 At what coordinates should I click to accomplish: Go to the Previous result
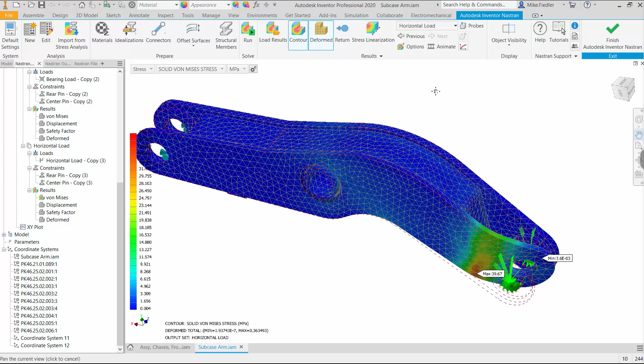pyautogui.click(x=411, y=36)
